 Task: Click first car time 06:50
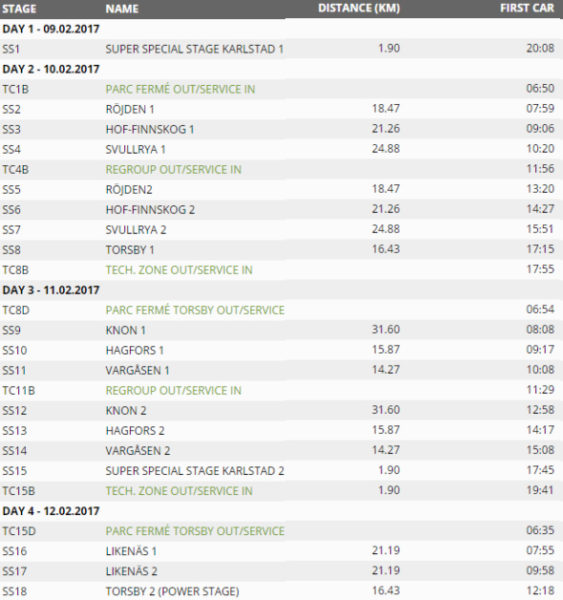540,88
